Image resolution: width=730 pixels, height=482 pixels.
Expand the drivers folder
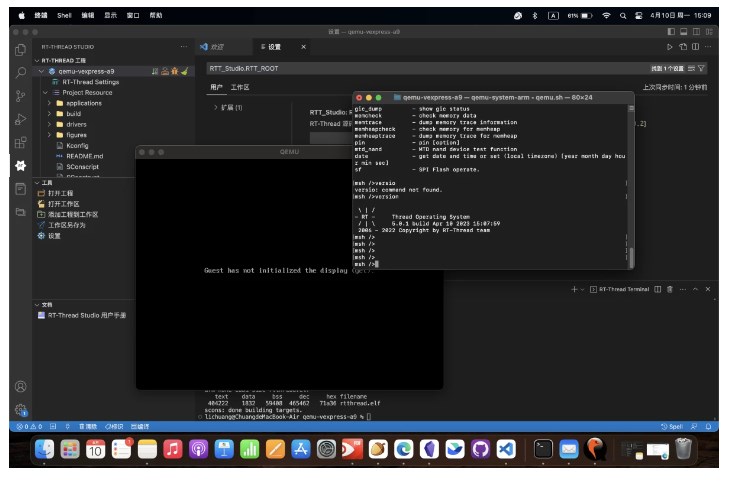49,124
